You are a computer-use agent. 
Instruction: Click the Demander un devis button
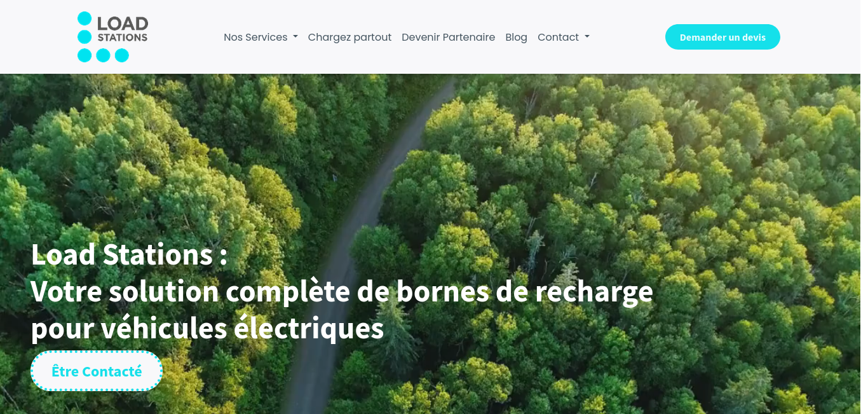click(x=722, y=37)
